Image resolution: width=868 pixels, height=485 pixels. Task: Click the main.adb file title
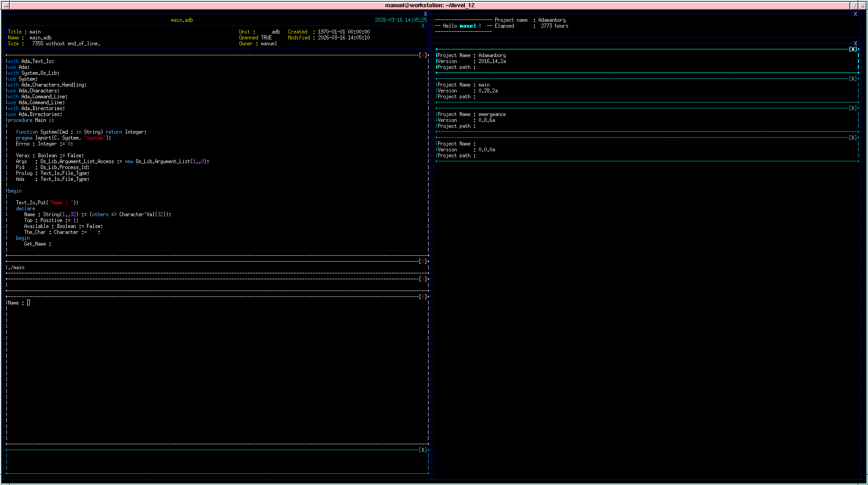182,20
